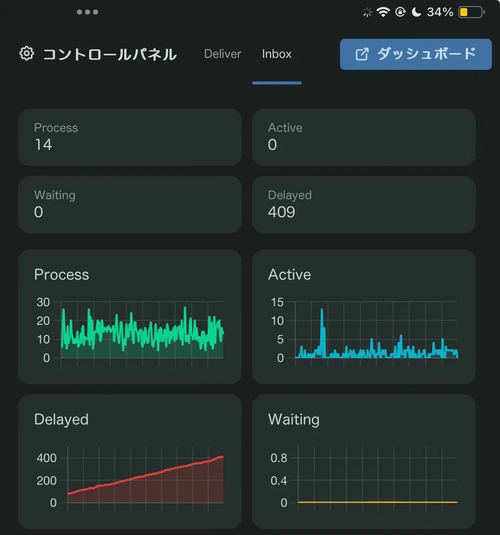Tap the three-dot multitasking menu
Viewport: 500px width, 535px height.
(87, 12)
